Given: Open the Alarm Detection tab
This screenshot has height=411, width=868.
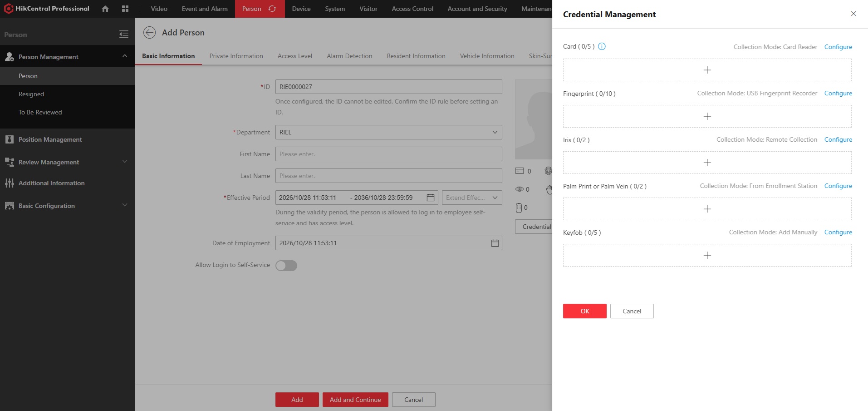Looking at the screenshot, I should 349,56.
